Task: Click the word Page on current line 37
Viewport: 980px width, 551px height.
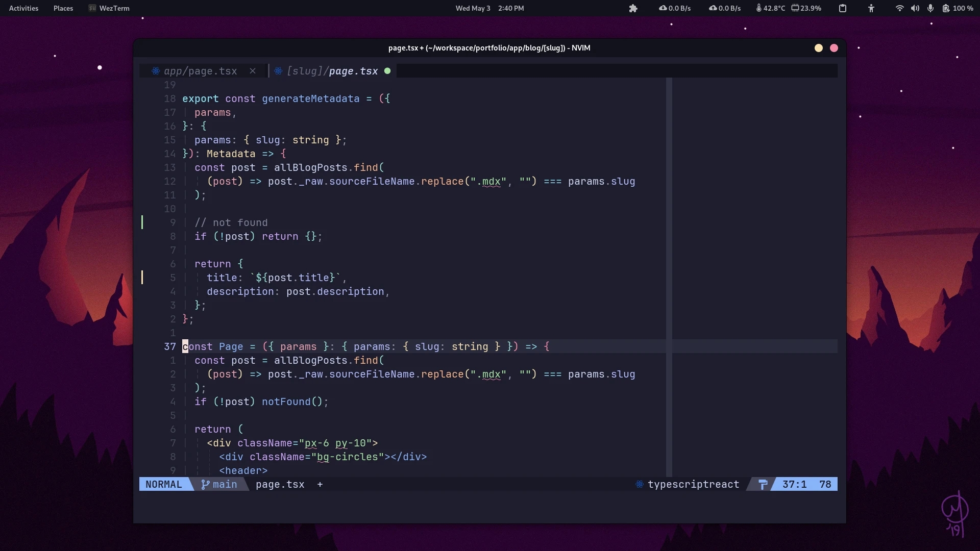Action: point(231,346)
